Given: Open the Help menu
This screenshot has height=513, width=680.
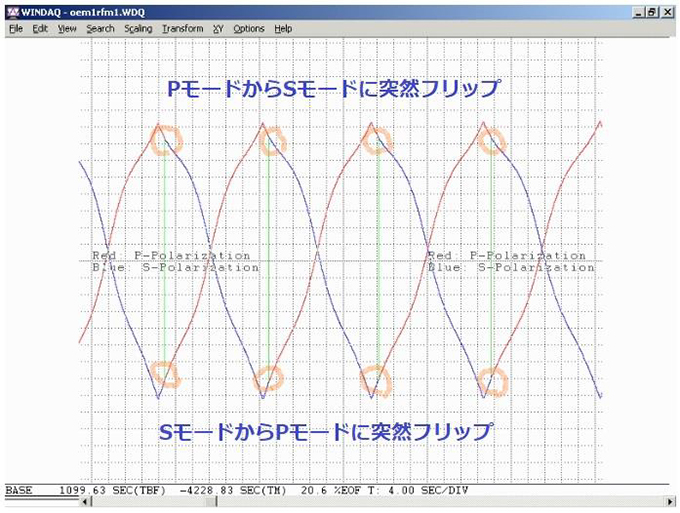Looking at the screenshot, I should click(x=283, y=29).
